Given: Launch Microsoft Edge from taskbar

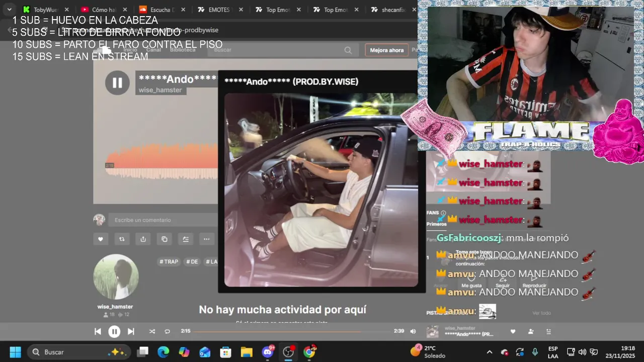Looking at the screenshot, I should click(x=164, y=352).
